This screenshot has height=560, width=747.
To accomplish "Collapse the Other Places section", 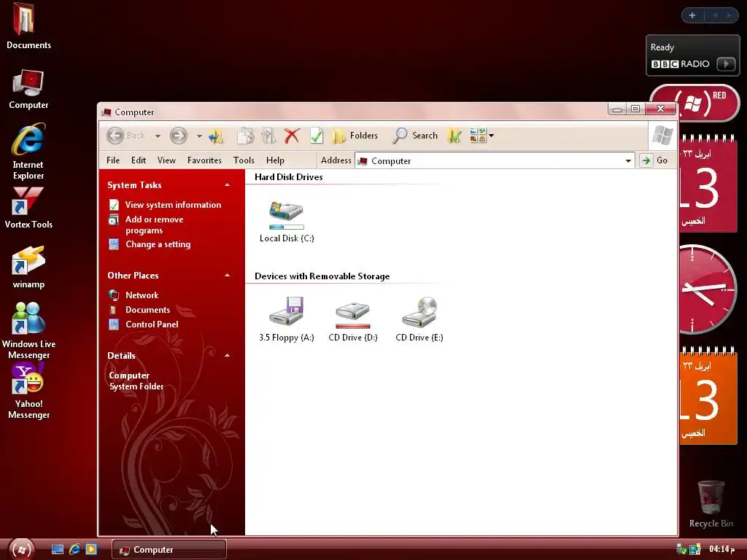I will (x=228, y=275).
